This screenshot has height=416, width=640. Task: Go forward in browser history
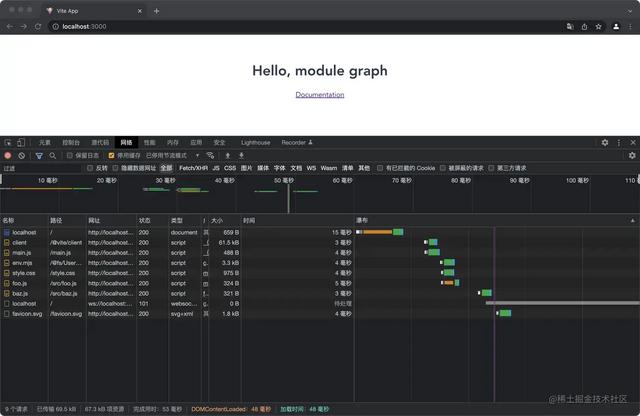pos(24,27)
